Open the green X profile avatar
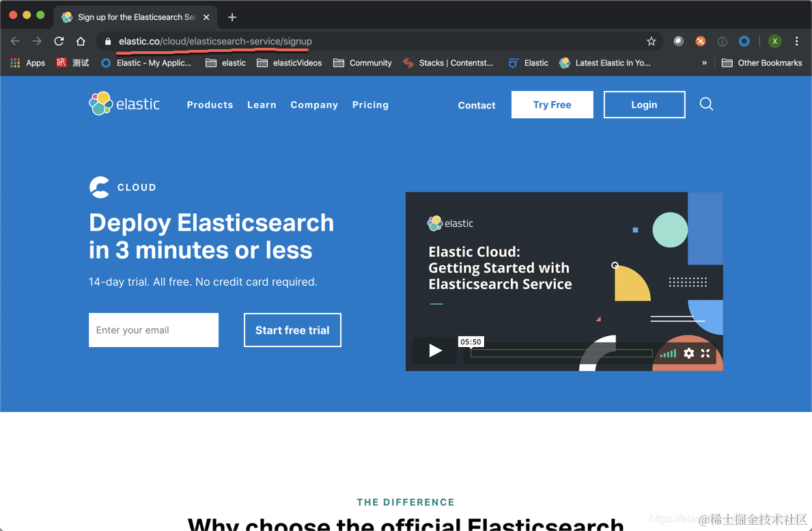The width and height of the screenshot is (812, 531). (774, 41)
